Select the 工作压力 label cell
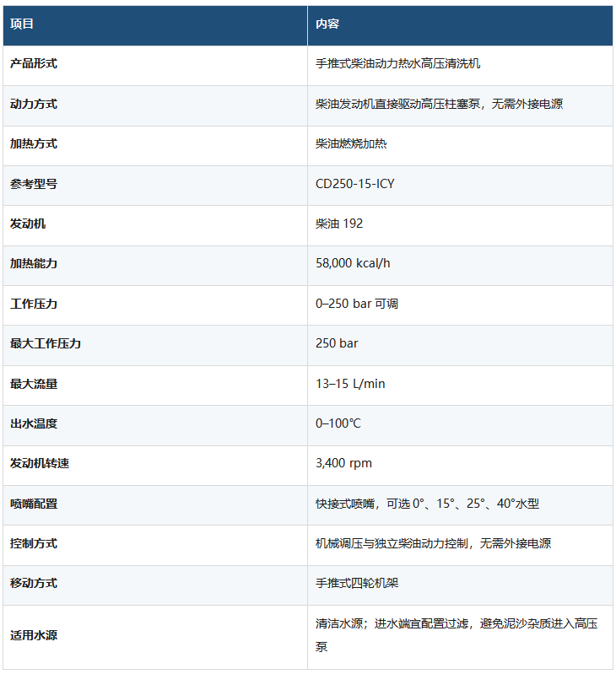The width and height of the screenshot is (616, 674). pos(155,305)
